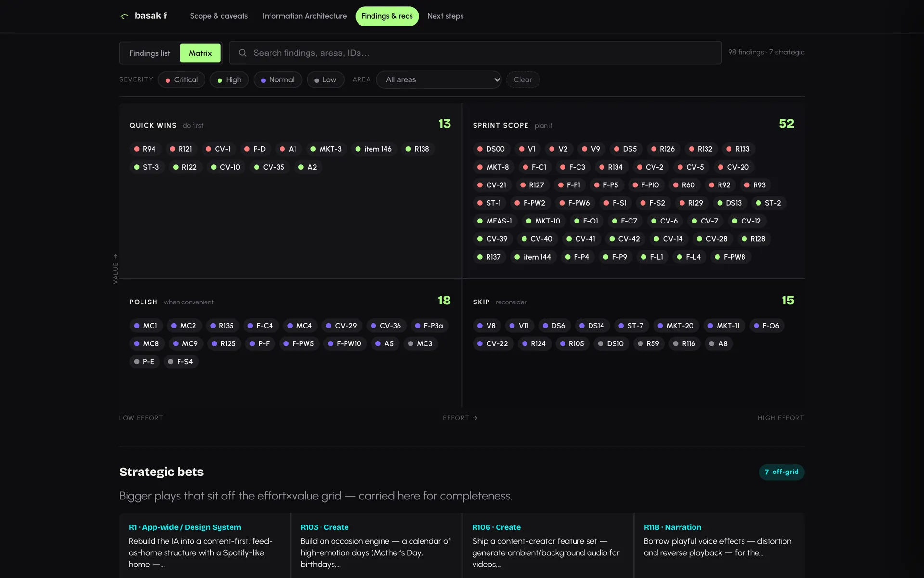Select the Findings & recs tab
The image size is (924, 578).
[387, 16]
